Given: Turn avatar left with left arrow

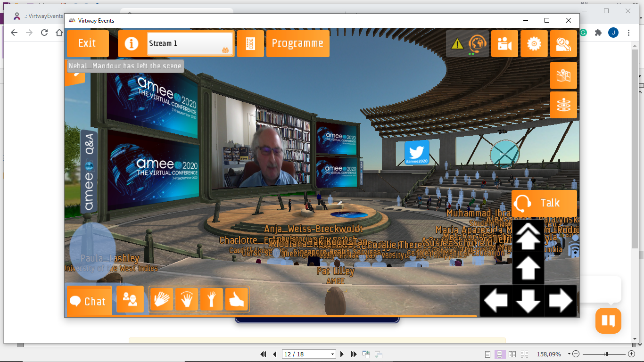Looking at the screenshot, I should 495,301.
